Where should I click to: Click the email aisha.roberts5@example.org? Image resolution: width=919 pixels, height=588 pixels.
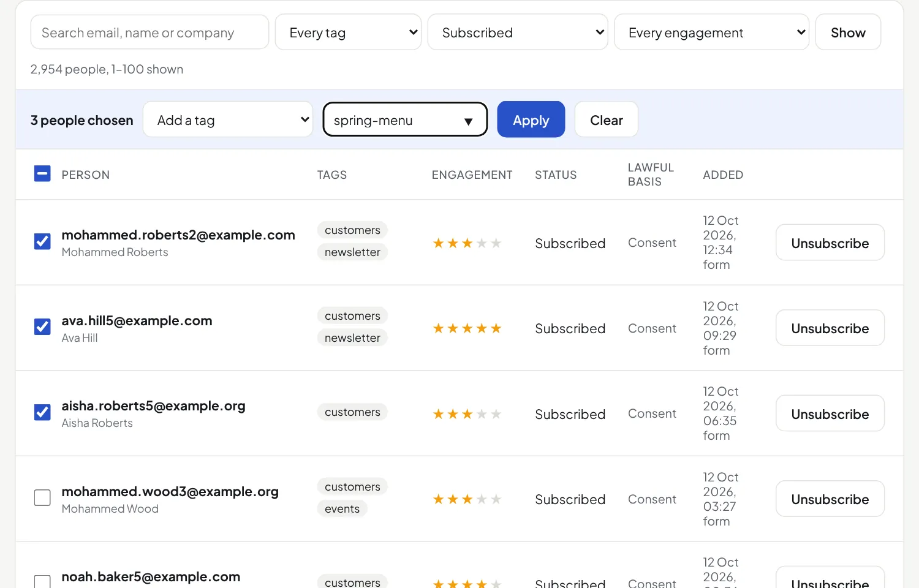pos(153,405)
